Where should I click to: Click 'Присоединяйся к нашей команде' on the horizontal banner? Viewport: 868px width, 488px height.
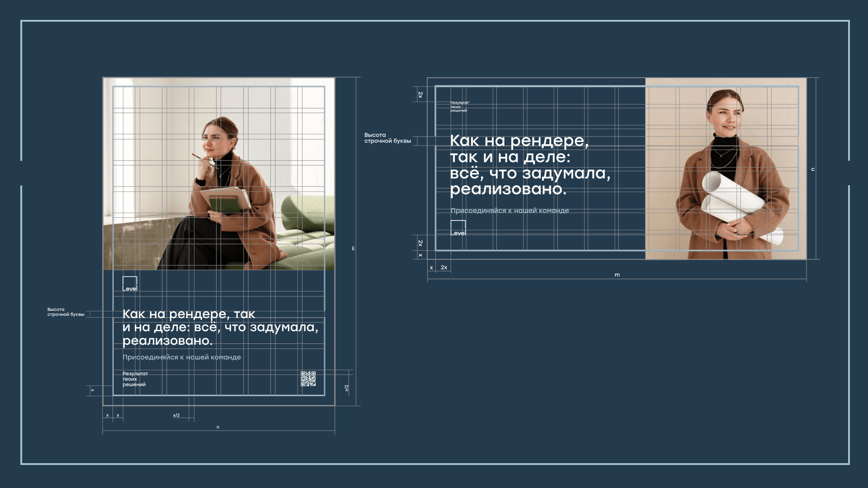click(509, 211)
